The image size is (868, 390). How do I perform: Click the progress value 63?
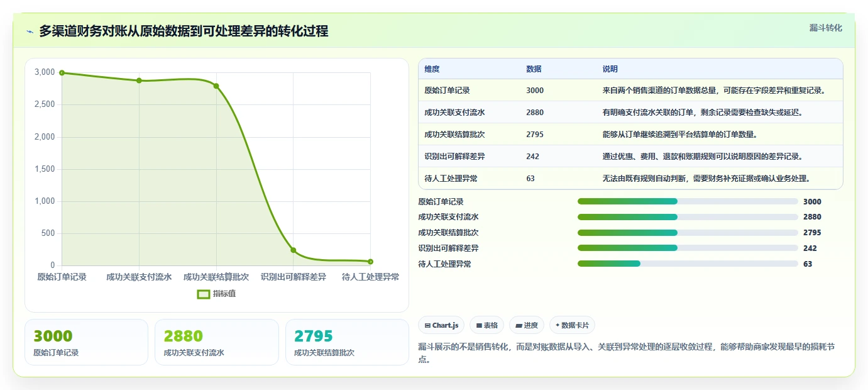tap(808, 264)
